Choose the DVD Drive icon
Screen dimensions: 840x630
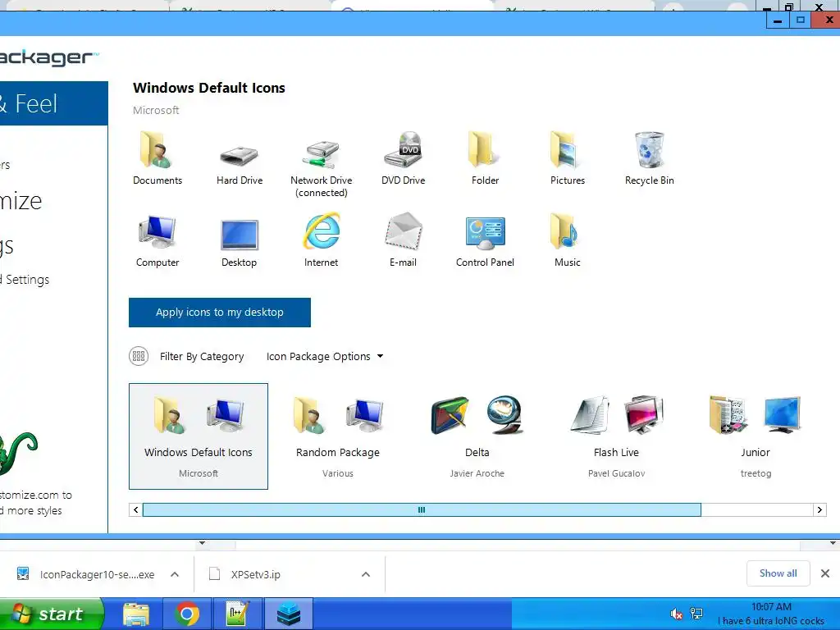(403, 150)
